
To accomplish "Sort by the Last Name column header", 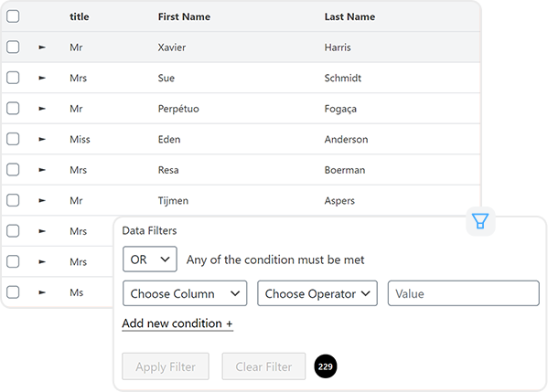I will tap(349, 16).
